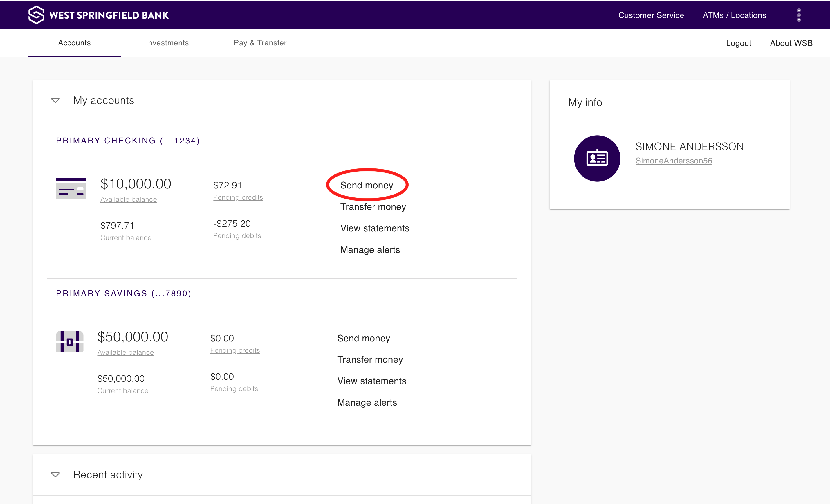Click the credit card icon beside checking balance
Viewport: 830px width, 504px height.
coord(71,189)
